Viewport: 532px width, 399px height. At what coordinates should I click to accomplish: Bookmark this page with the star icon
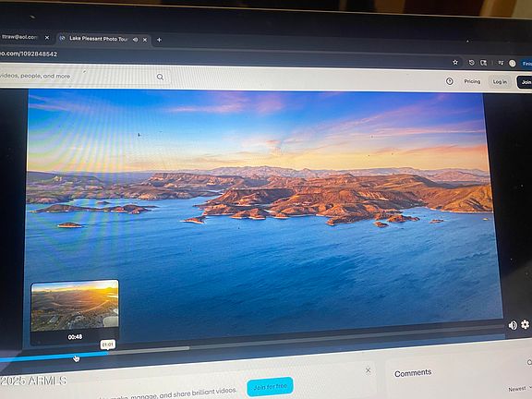coord(455,62)
